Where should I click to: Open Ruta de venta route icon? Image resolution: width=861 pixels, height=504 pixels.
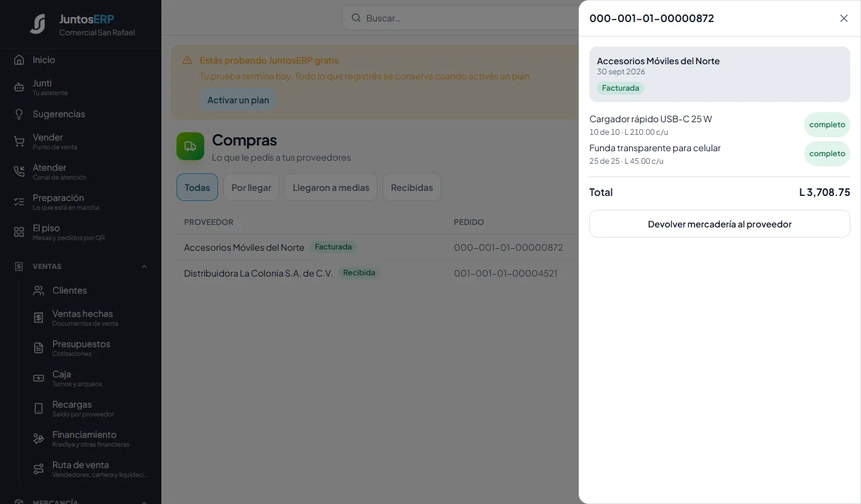click(38, 469)
